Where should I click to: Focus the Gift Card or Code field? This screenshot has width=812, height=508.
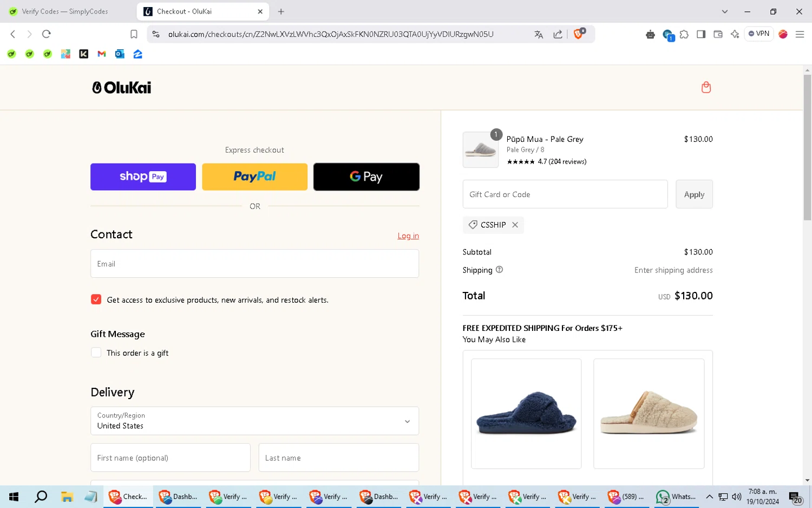pyautogui.click(x=565, y=194)
